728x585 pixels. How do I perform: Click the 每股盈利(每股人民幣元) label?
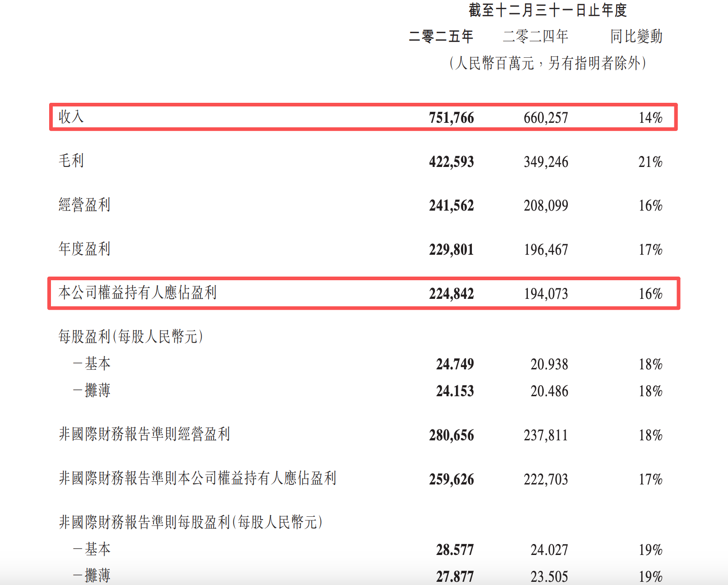[131, 337]
